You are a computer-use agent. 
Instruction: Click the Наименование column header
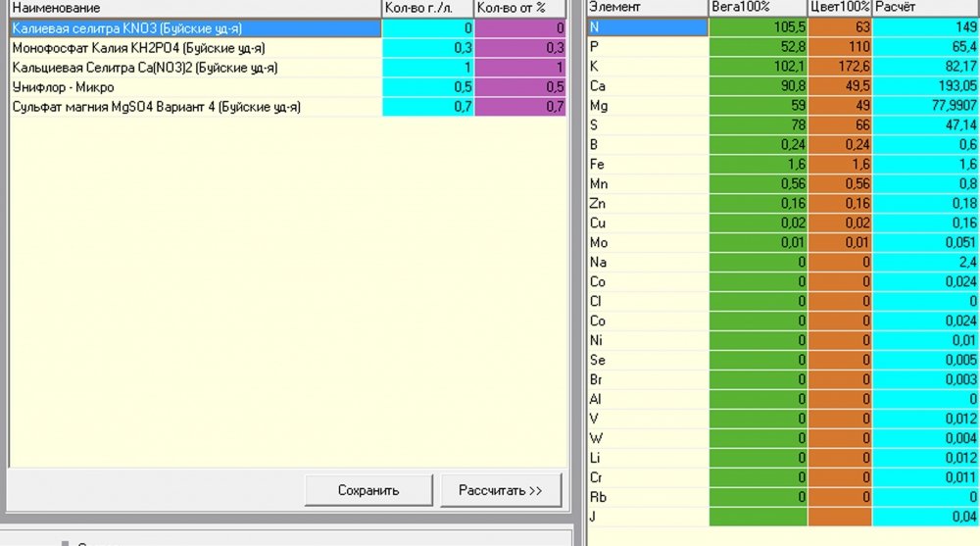[195, 8]
